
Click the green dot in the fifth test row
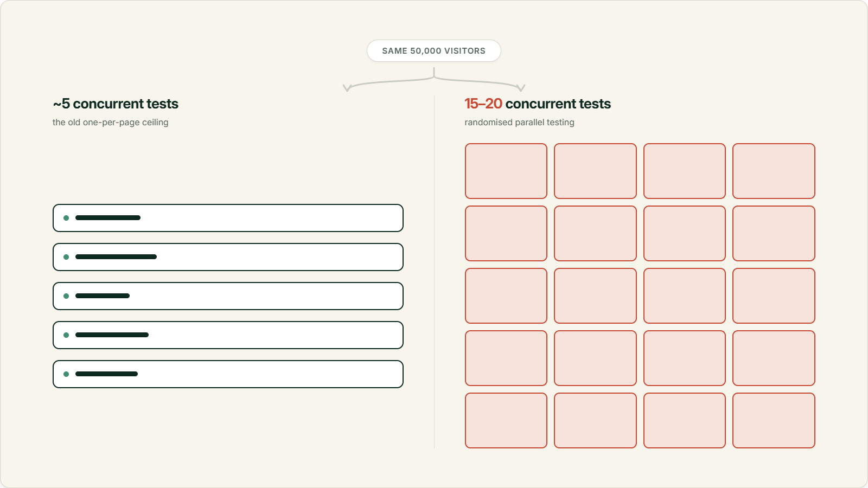tap(66, 374)
